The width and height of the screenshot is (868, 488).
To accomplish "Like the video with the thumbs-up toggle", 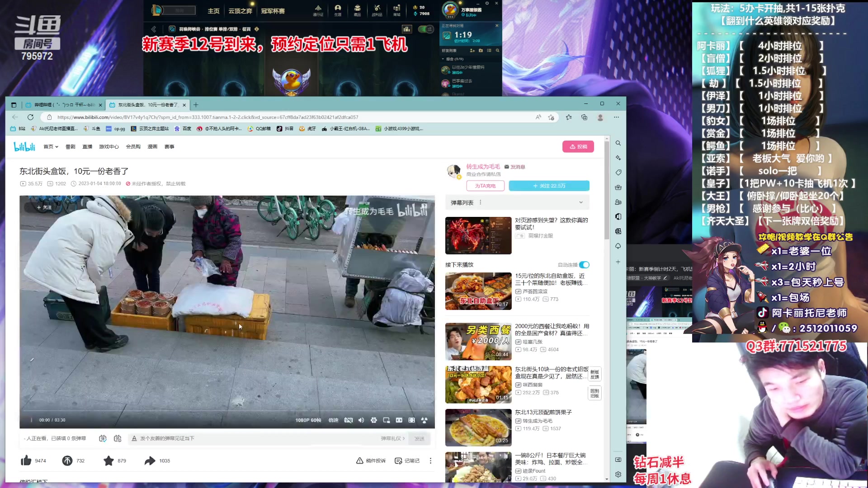I will tap(26, 460).
